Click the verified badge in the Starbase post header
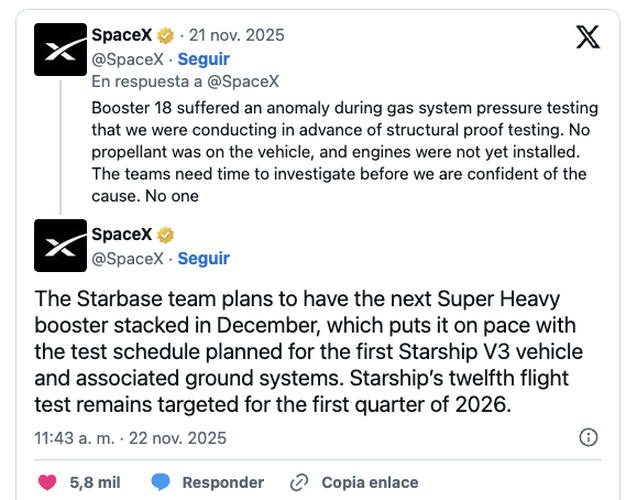Viewport: 637px width, 500px height. 166,235
